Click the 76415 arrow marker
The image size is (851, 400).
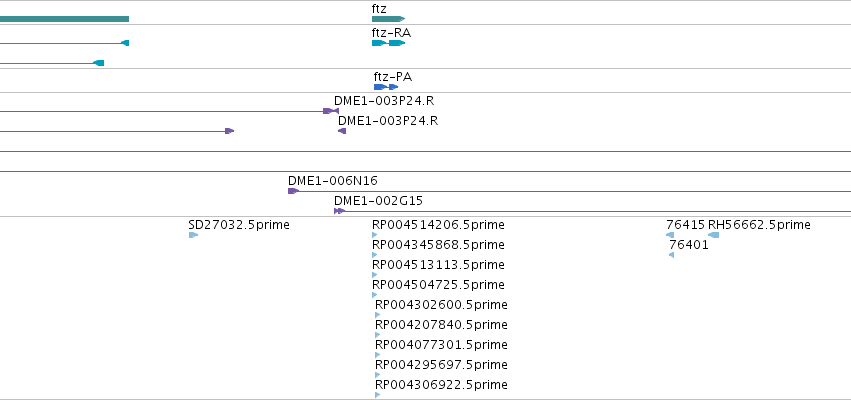670,235
